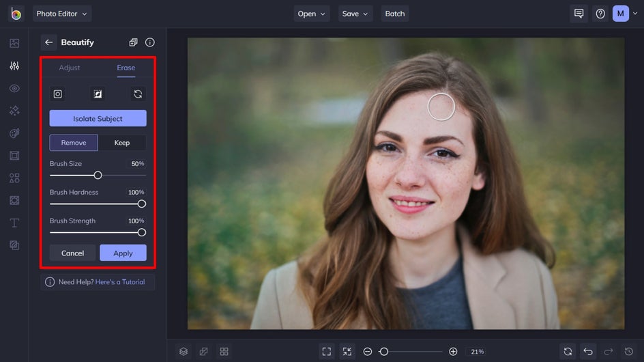
Task: Click the info icon in the Beautify header
Action: 149,42
